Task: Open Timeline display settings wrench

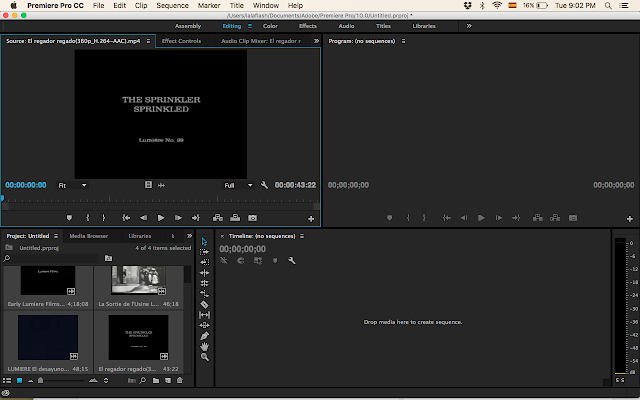Action: (291, 260)
